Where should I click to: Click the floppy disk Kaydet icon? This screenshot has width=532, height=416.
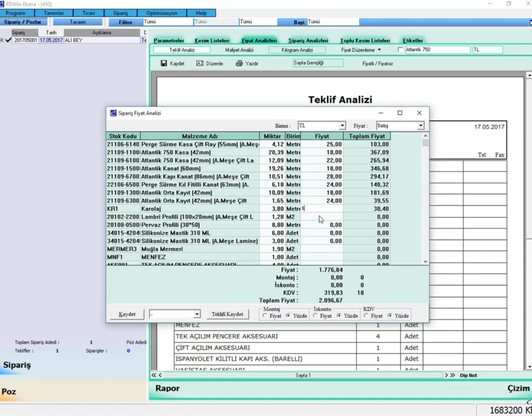click(x=164, y=64)
